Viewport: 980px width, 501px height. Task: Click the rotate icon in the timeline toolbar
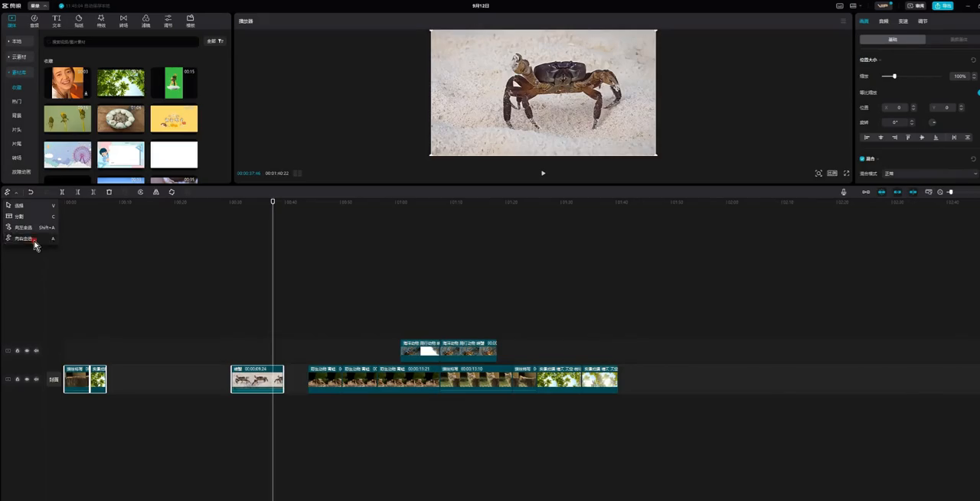171,192
